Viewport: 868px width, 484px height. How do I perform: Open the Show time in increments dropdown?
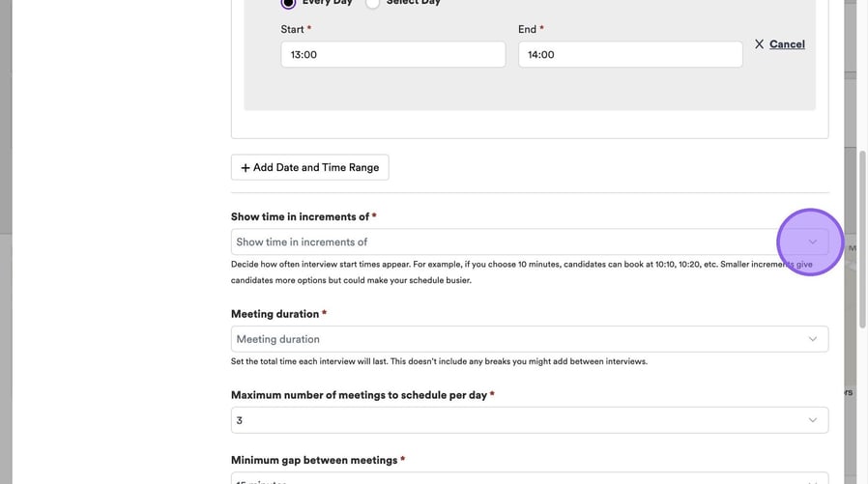503,242
